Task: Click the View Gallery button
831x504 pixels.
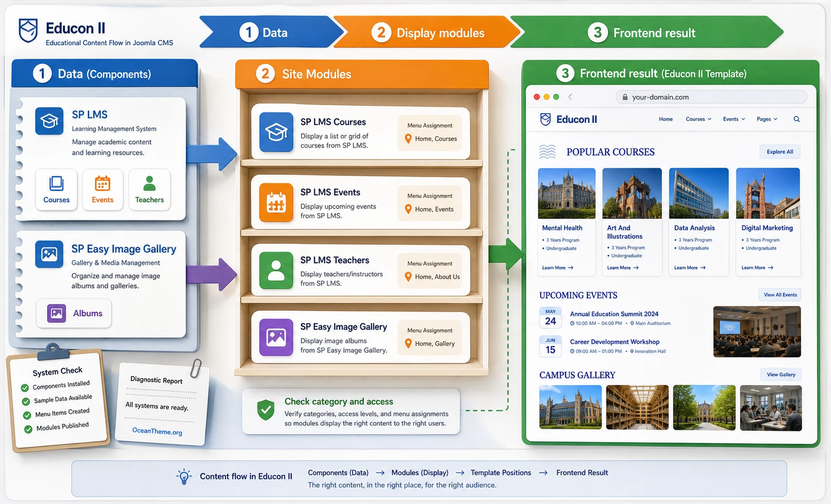Action: (x=781, y=375)
